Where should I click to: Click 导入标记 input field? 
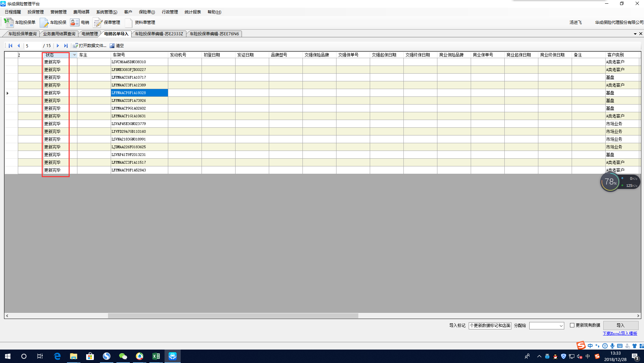click(x=490, y=325)
